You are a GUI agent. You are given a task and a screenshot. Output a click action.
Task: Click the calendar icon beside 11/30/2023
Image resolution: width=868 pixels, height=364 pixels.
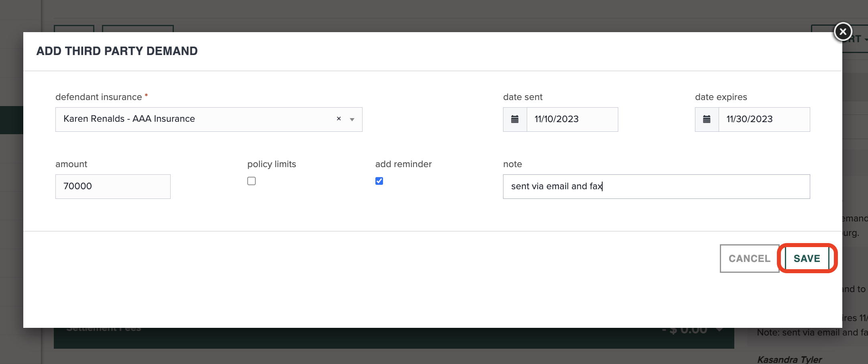pyautogui.click(x=706, y=119)
